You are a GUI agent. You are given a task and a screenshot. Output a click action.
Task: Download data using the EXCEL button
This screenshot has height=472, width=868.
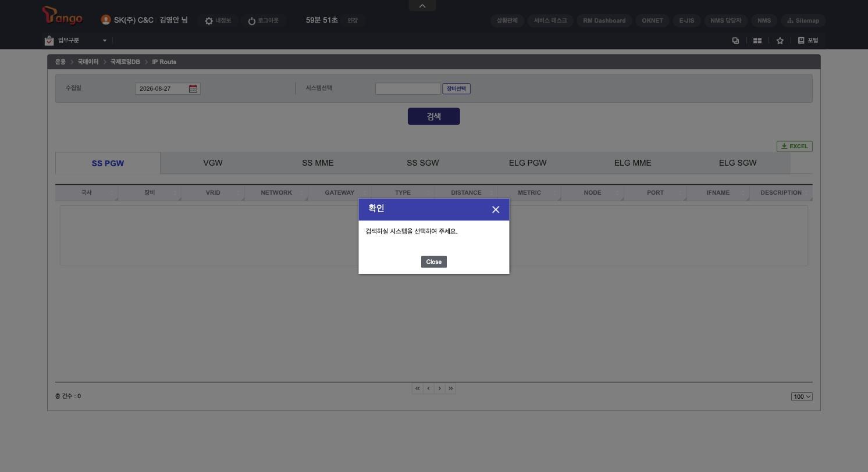pos(795,146)
